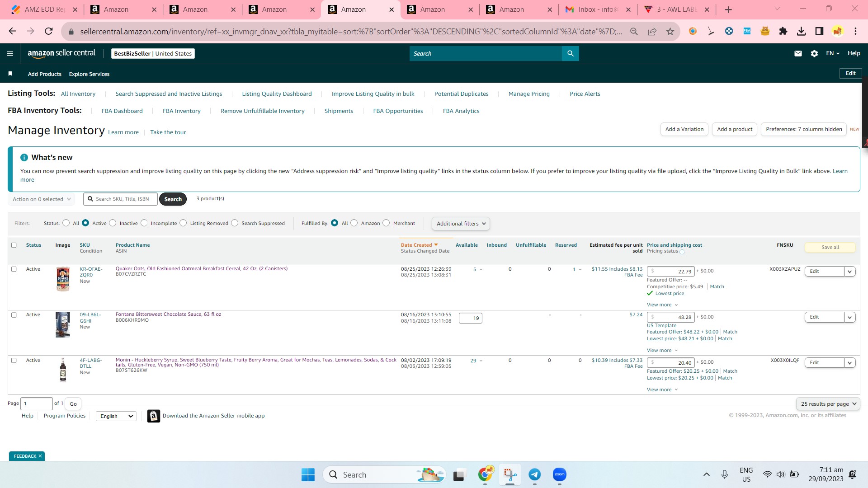Viewport: 868px width, 488px height.
Task: Click the Add a product button
Action: (735, 129)
